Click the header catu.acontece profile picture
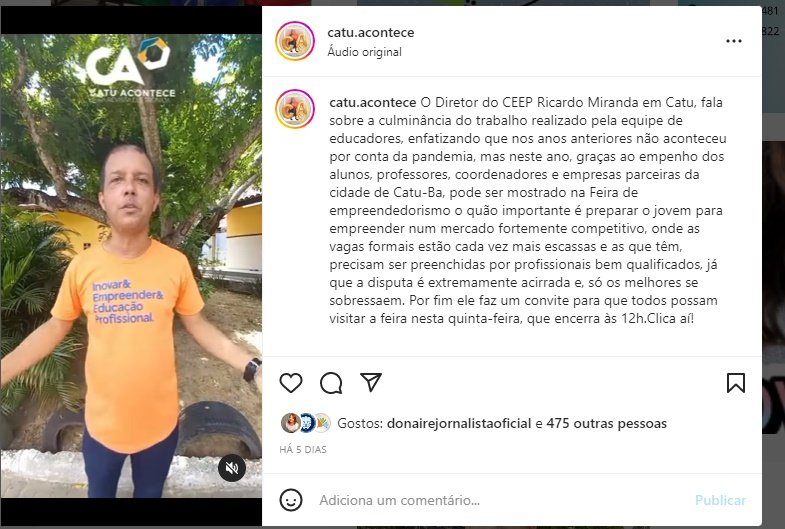The width and height of the screenshot is (785, 529). click(295, 41)
